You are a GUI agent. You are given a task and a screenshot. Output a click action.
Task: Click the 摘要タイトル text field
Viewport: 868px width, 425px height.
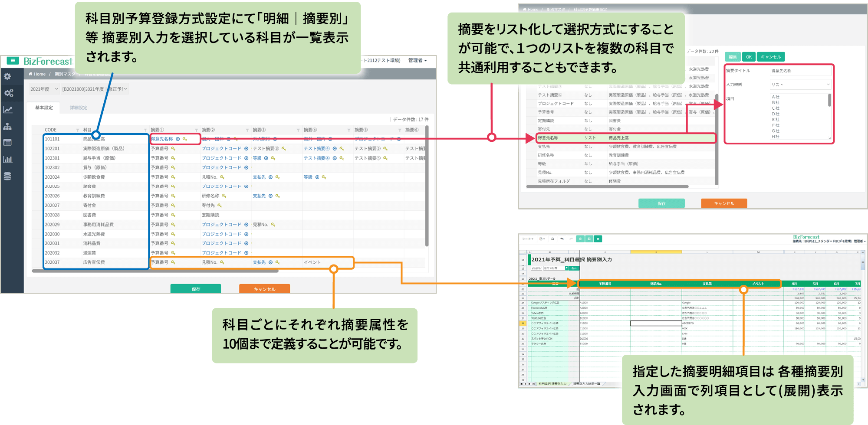point(800,71)
